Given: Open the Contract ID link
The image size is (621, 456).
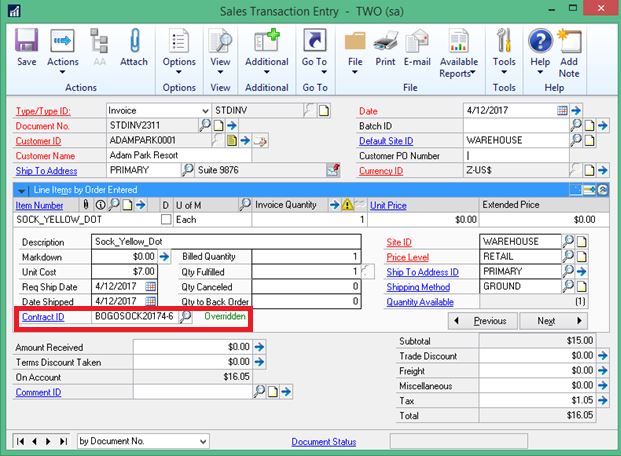Looking at the screenshot, I should click(43, 317).
